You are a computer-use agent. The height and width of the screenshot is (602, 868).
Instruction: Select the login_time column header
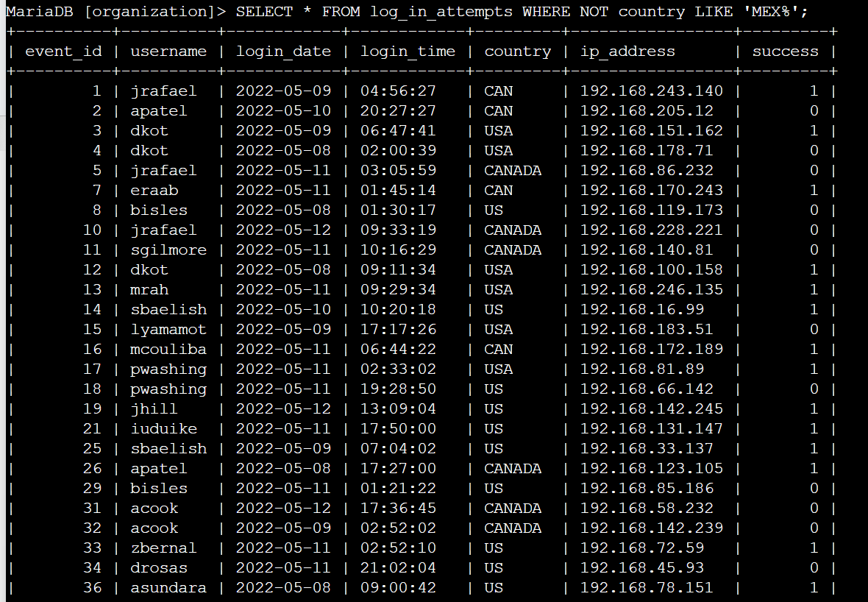pos(408,52)
